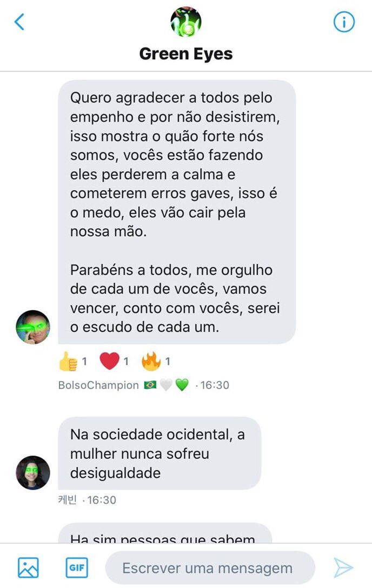Select the 케빈 sender name
The image size is (372, 588).
pos(67,500)
